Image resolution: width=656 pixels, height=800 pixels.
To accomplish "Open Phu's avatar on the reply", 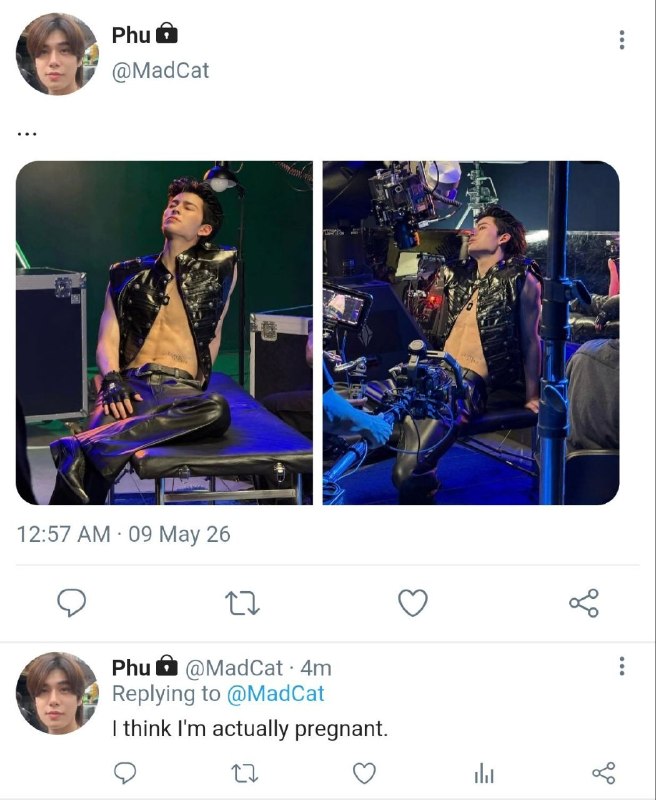I will [57, 693].
